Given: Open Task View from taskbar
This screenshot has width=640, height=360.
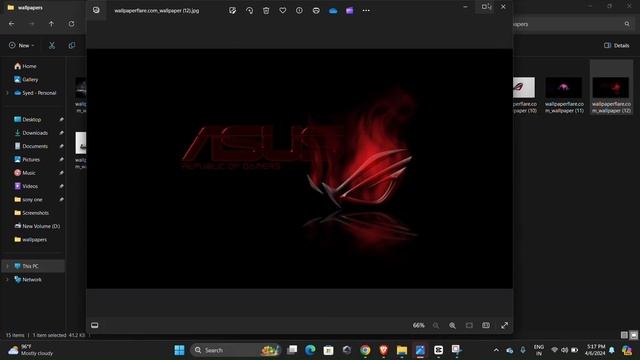Looking at the screenshot, I should pyautogui.click(x=292, y=350).
